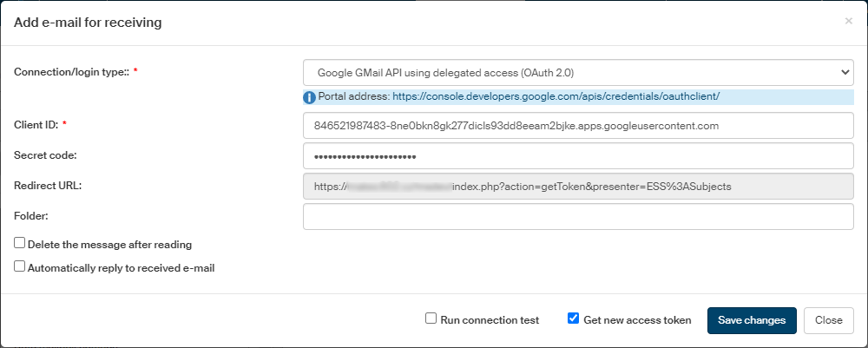Click the empty Folder input field
Image resolution: width=868 pixels, height=348 pixels.
[x=578, y=216]
